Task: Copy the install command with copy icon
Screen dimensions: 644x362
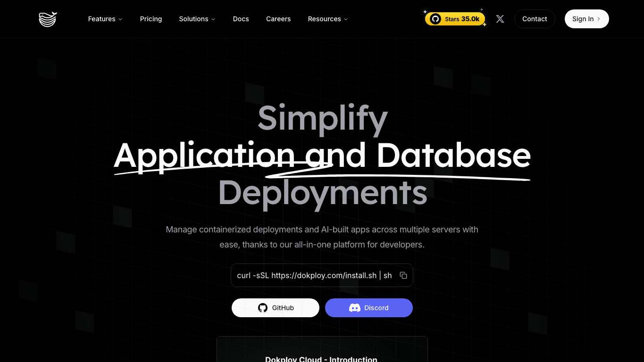Action: pyautogui.click(x=403, y=275)
